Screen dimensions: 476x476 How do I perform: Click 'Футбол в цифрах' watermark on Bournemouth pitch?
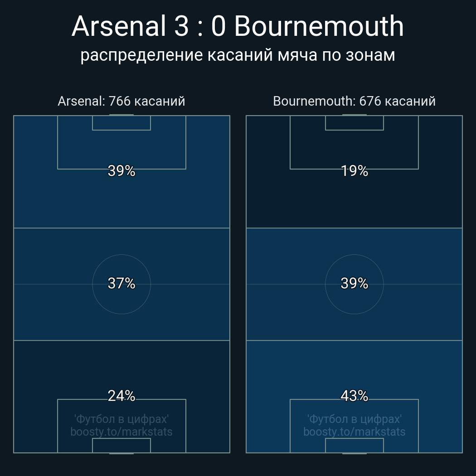(354, 419)
